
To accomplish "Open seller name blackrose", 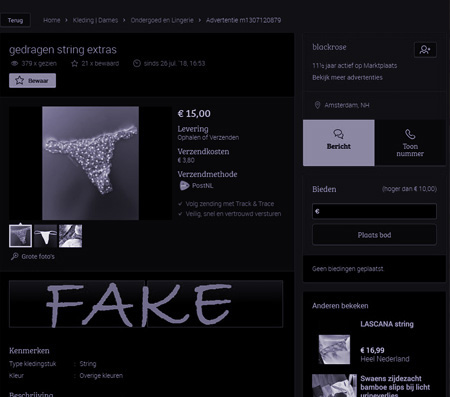I will [x=329, y=47].
